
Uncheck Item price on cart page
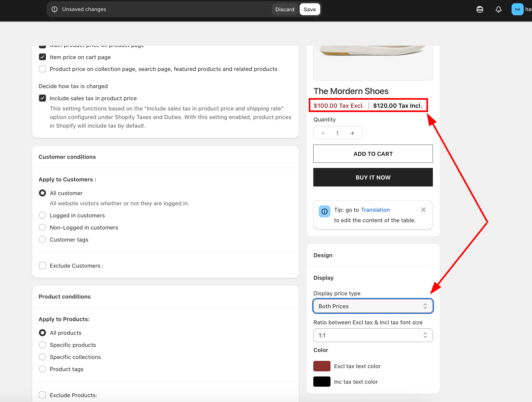(42, 57)
